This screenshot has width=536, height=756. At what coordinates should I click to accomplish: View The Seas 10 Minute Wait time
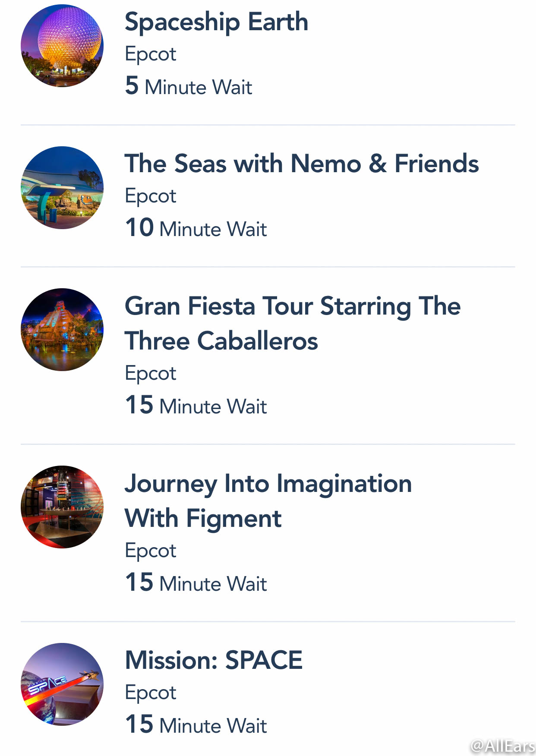coord(196,228)
